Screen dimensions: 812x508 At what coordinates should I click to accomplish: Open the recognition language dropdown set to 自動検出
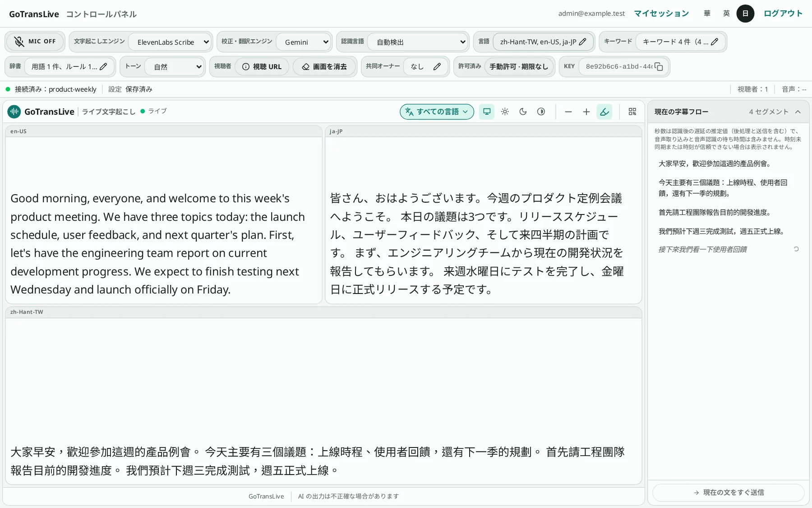(x=418, y=42)
